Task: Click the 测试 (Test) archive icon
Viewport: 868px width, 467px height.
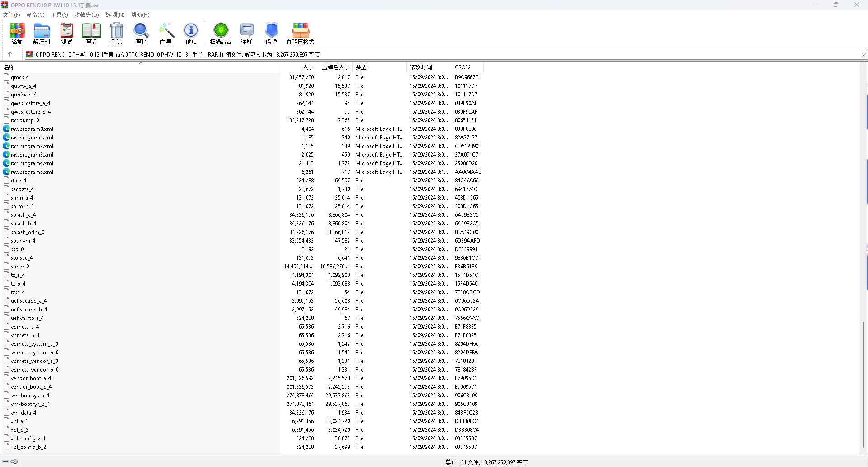Action: pyautogui.click(x=67, y=33)
